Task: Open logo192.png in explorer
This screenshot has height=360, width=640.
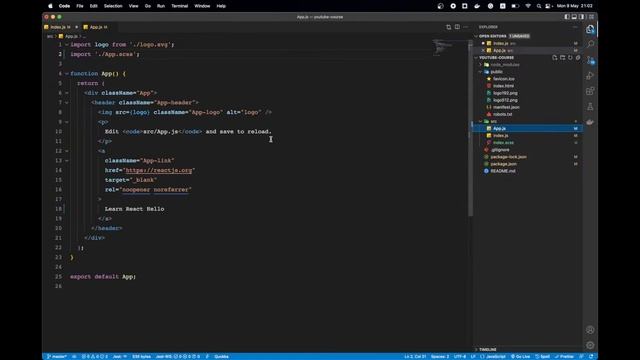Action: [505, 93]
